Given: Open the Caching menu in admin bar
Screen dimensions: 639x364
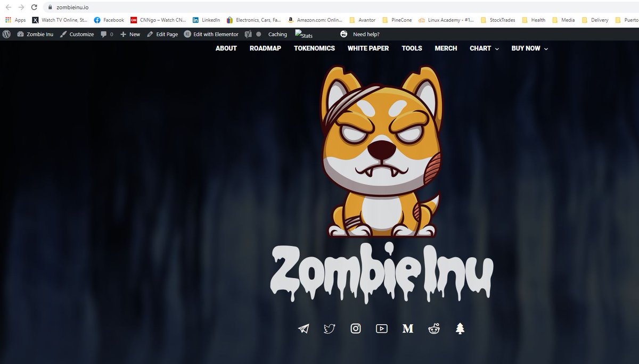Looking at the screenshot, I should 277,34.
